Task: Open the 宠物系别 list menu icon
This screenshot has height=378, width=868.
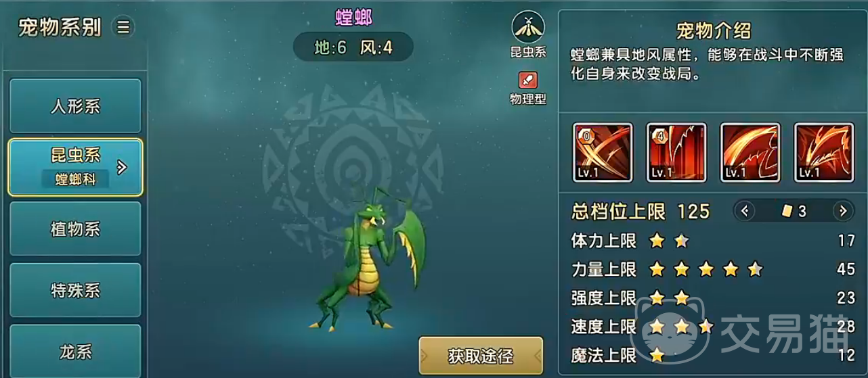Action: [123, 27]
